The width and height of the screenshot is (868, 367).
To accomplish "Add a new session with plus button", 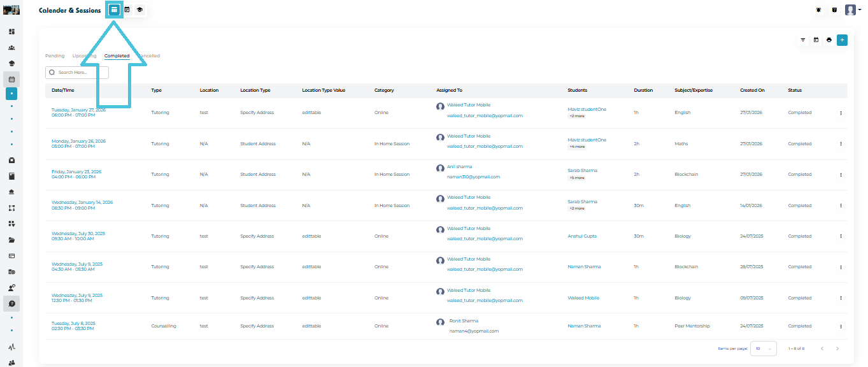I will point(842,40).
